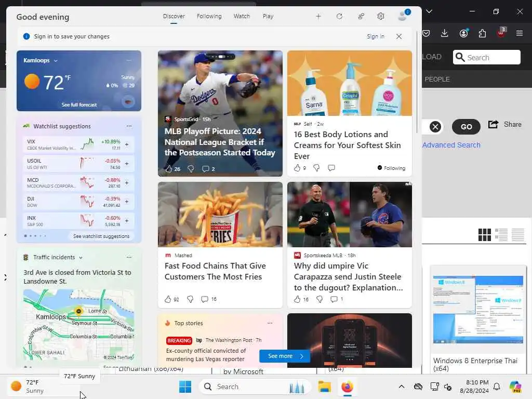
Task: Select detailed list view icon
Action: tap(501, 234)
